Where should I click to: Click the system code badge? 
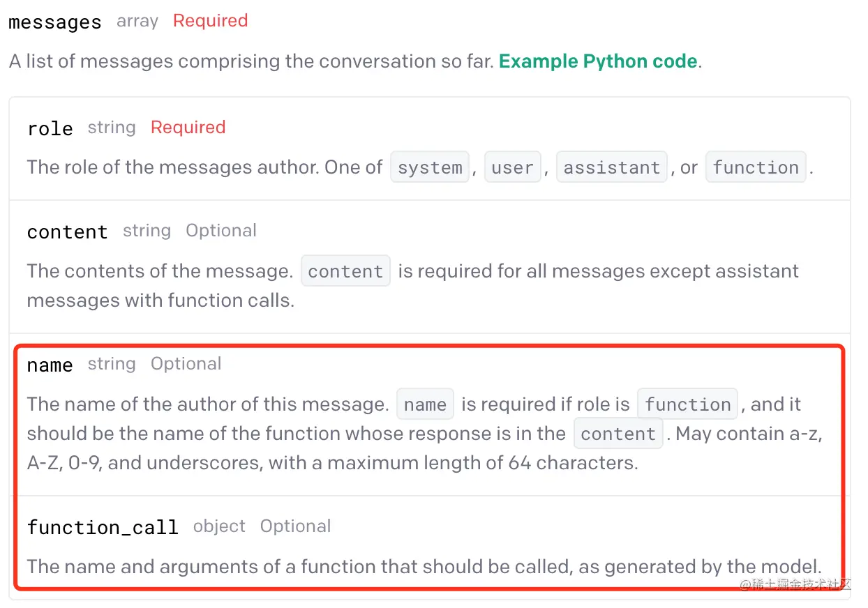pyautogui.click(x=430, y=168)
